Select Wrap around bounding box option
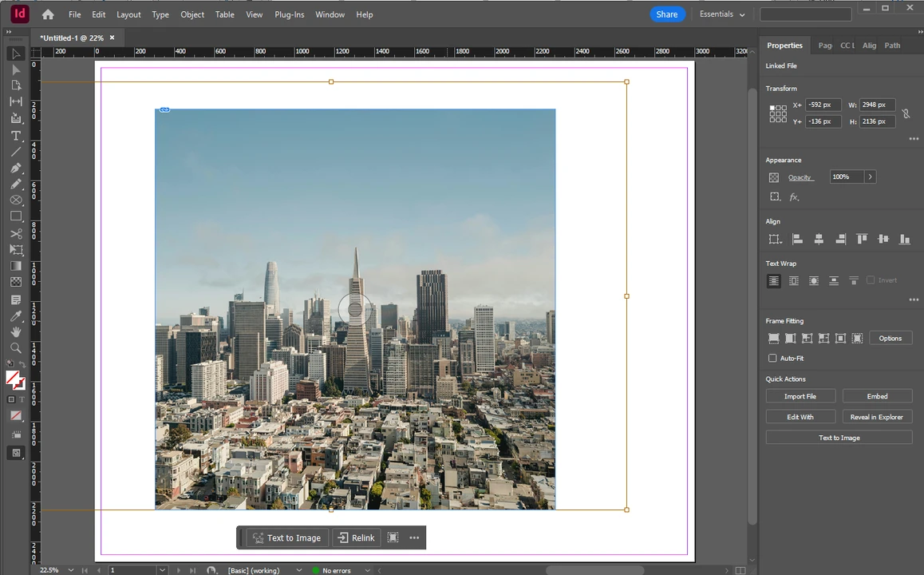Image resolution: width=924 pixels, height=575 pixels. [794, 281]
